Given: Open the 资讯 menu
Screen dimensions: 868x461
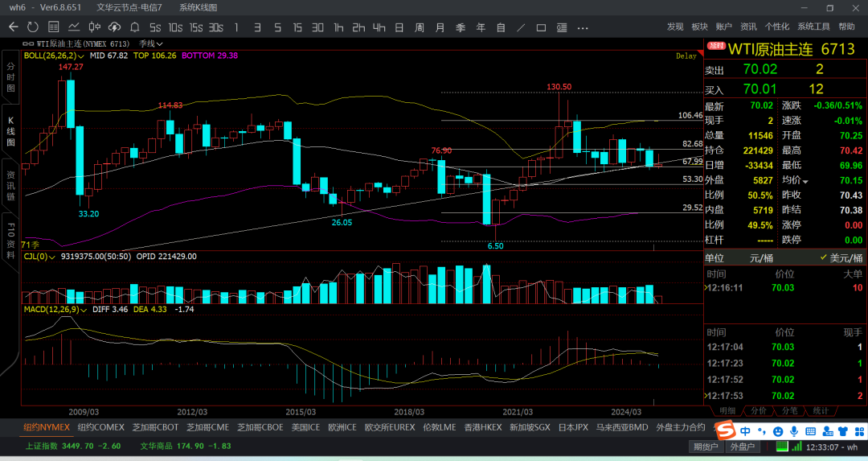Looking at the screenshot, I should click(x=748, y=27).
